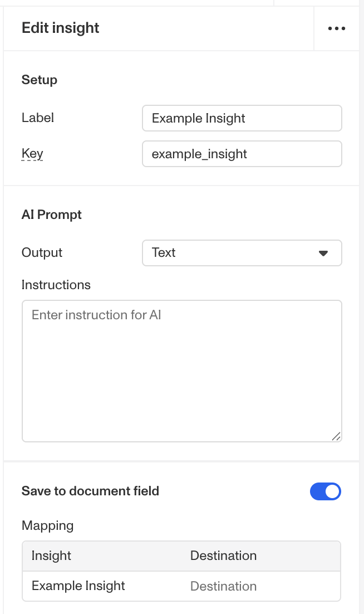
Task: Click the Instructions text area resize handle
Action: 336,436
